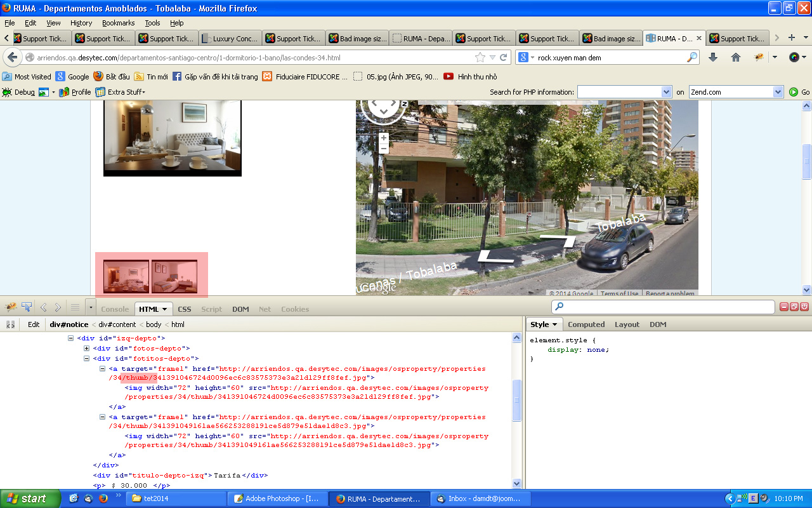Switch to the Computed side panel tab
Screen dimensions: 812x508
586,324
